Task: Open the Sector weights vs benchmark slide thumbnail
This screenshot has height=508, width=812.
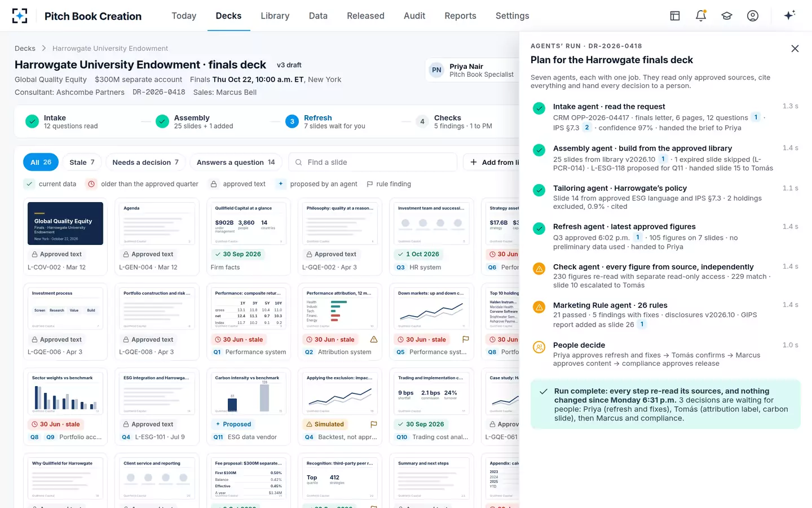Action: [65, 393]
